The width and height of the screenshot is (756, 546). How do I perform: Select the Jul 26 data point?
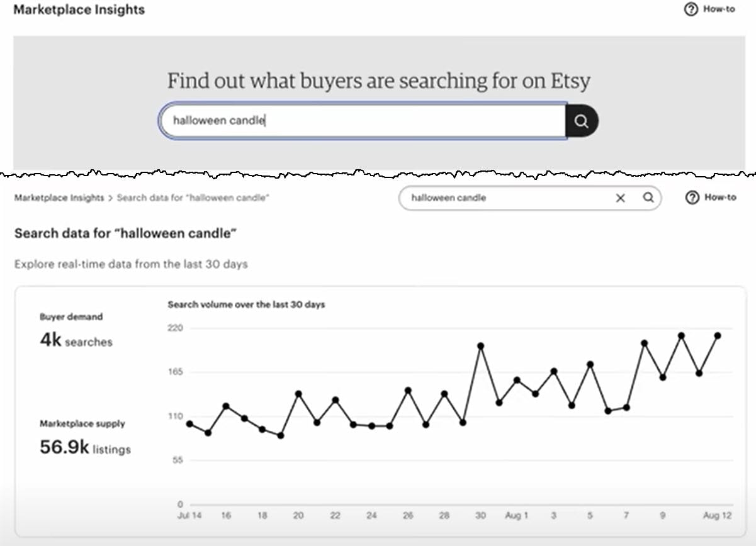tap(408, 391)
